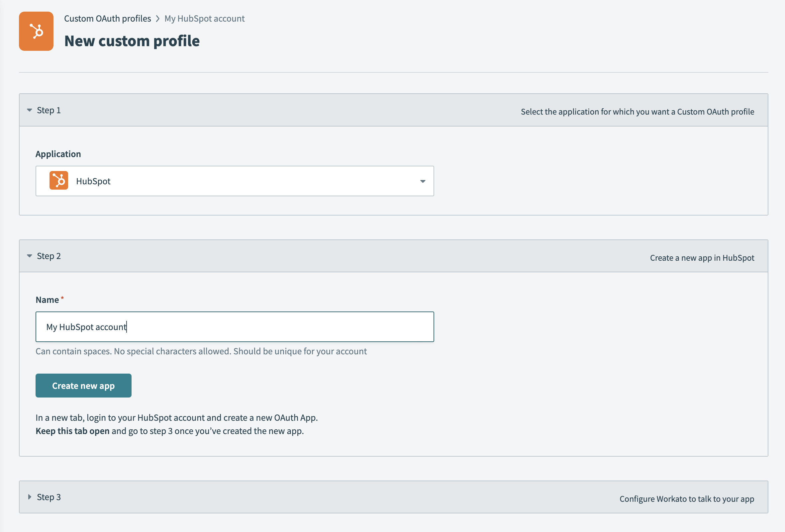Click the Step 1 description text

tap(637, 112)
